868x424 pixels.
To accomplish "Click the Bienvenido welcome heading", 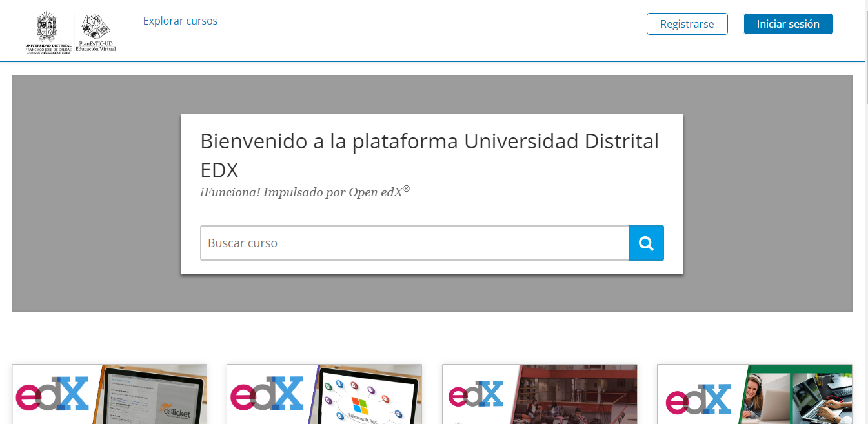I will [x=430, y=155].
